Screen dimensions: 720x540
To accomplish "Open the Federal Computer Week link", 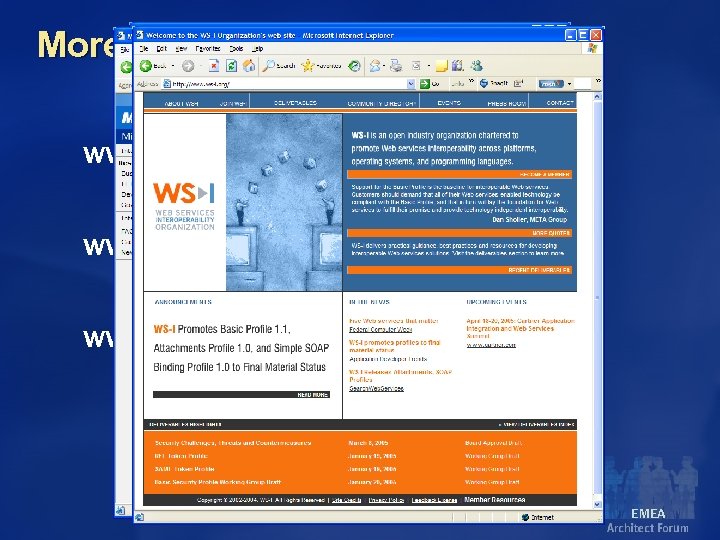I will pos(380,329).
